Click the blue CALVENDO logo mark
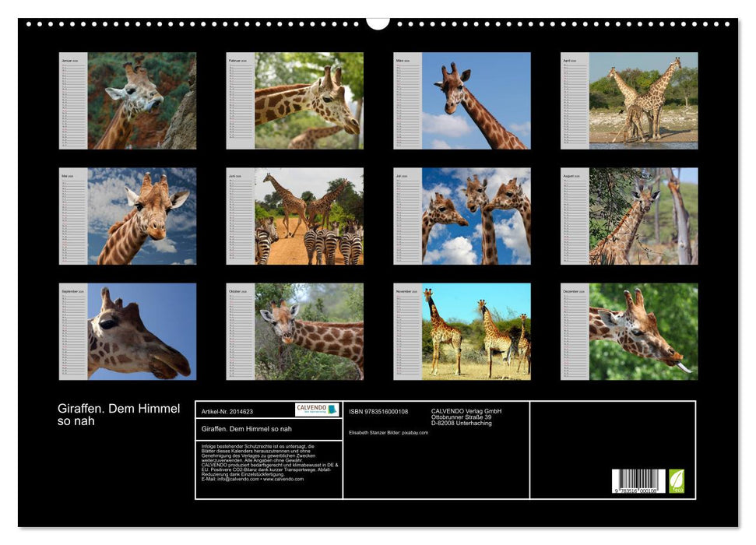 click(x=332, y=409)
